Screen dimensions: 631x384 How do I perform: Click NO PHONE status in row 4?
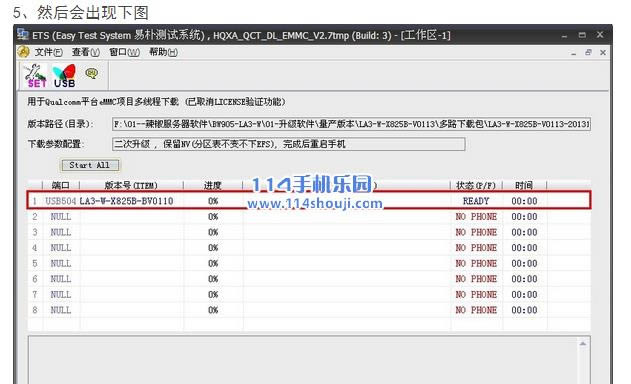pyautogui.click(x=476, y=248)
